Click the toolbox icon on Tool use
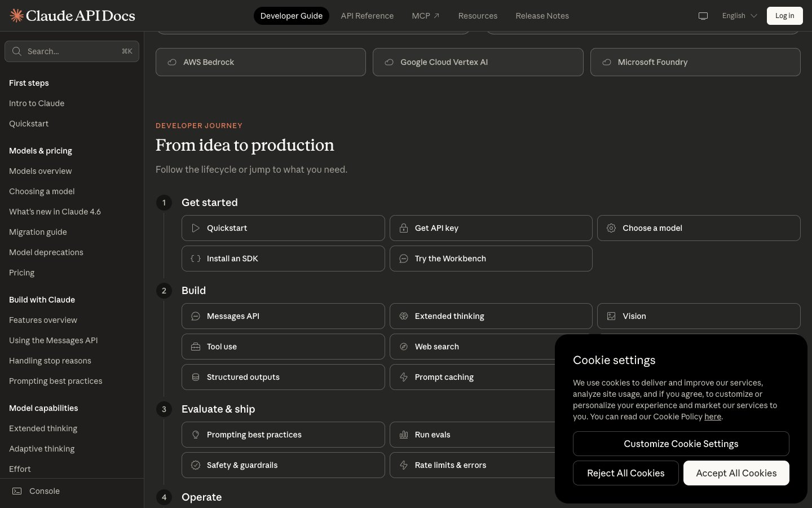The image size is (812, 508). click(196, 347)
